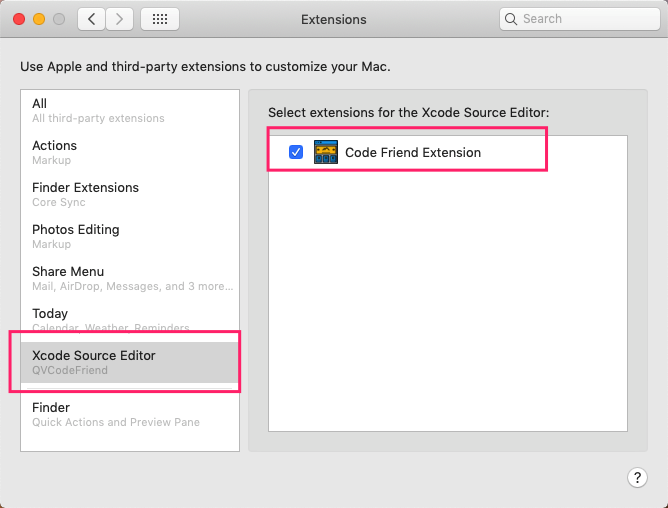Viewport: 668px width, 508px height.
Task: Click the magnifying glass search icon
Action: click(x=510, y=19)
